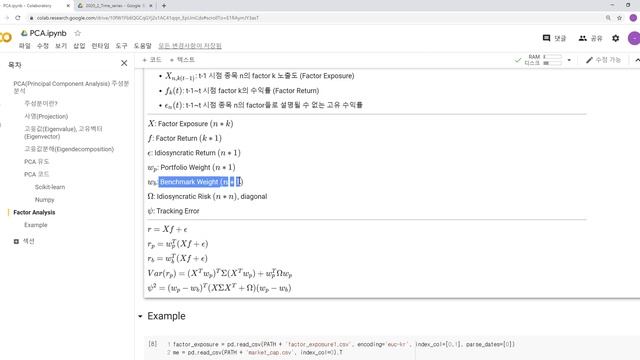Go to PCA(Principal Component Analysis) heading in contents

tap(71, 87)
